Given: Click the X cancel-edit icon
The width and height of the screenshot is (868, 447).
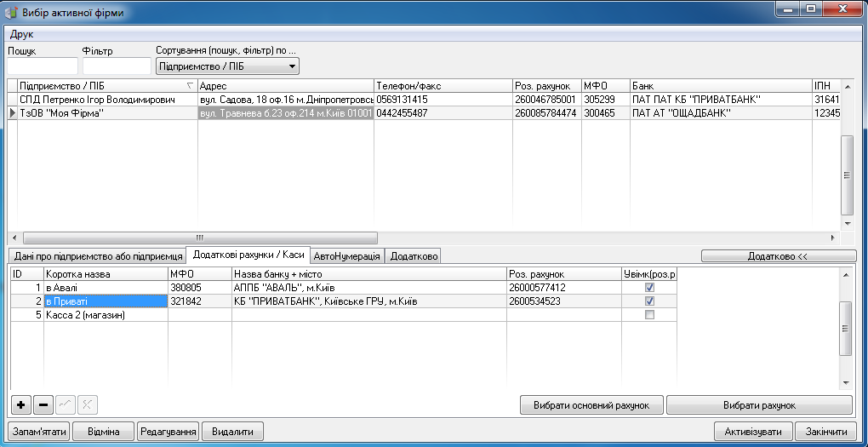Looking at the screenshot, I should coord(89,404).
